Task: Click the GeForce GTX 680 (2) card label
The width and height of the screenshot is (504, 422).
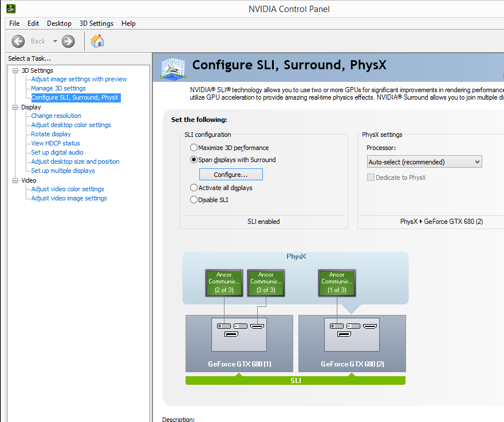Action: coord(352,364)
